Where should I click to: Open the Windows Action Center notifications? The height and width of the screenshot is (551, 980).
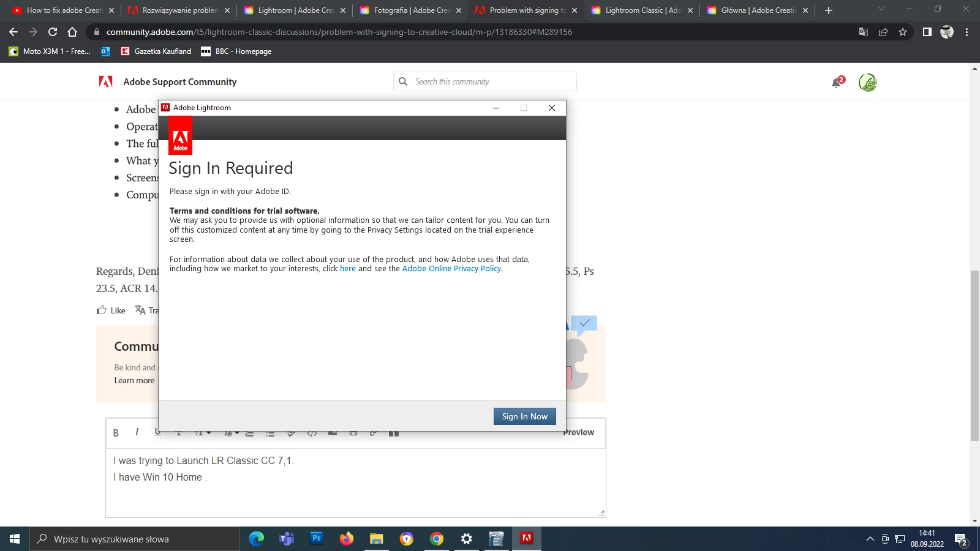point(962,539)
